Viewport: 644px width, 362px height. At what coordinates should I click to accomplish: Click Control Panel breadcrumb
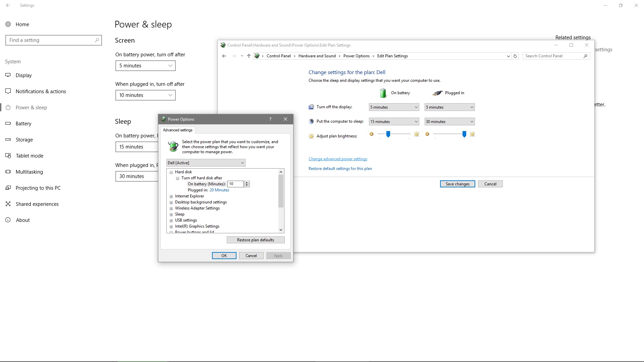tap(278, 56)
